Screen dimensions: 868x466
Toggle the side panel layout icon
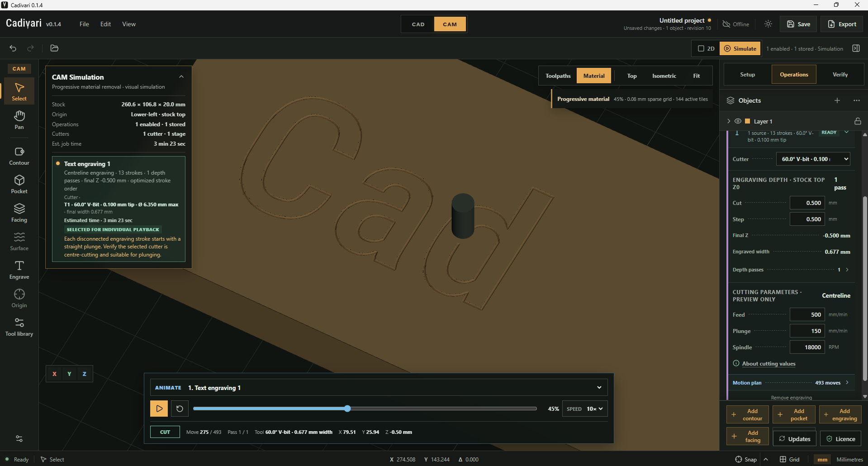point(856,48)
